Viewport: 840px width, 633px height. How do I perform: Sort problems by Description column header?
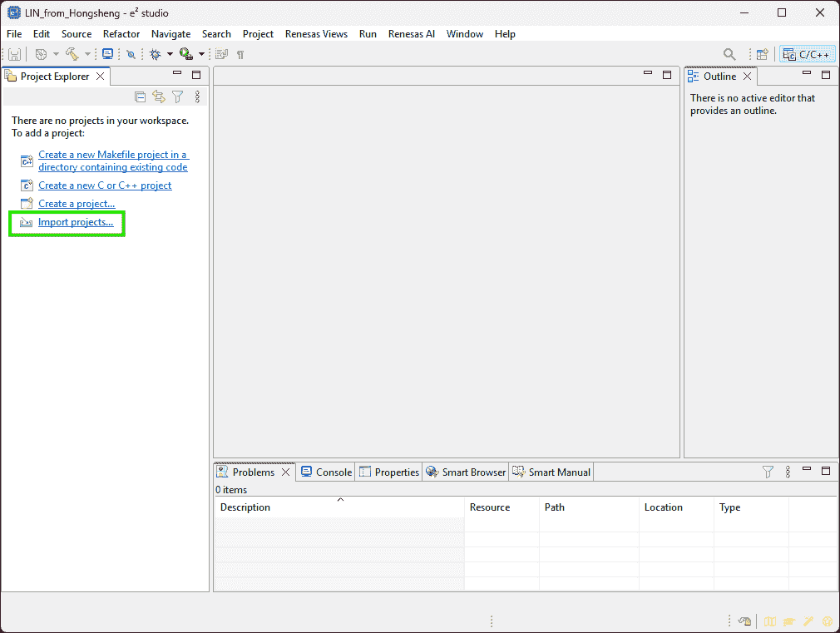245,507
